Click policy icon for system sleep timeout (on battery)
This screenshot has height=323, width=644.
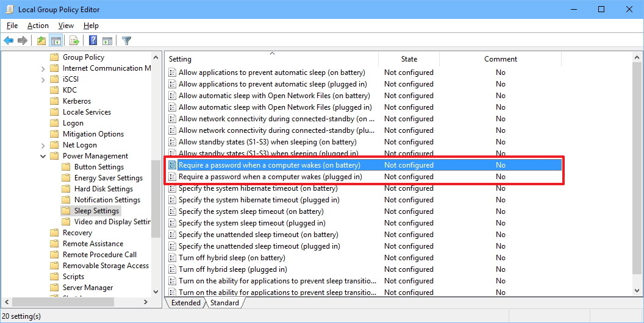[173, 211]
